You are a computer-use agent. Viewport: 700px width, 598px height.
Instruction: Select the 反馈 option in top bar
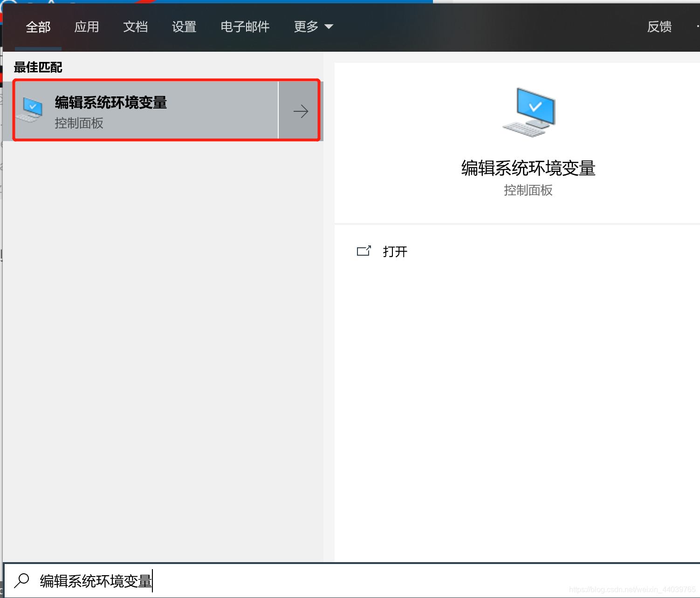(x=659, y=27)
